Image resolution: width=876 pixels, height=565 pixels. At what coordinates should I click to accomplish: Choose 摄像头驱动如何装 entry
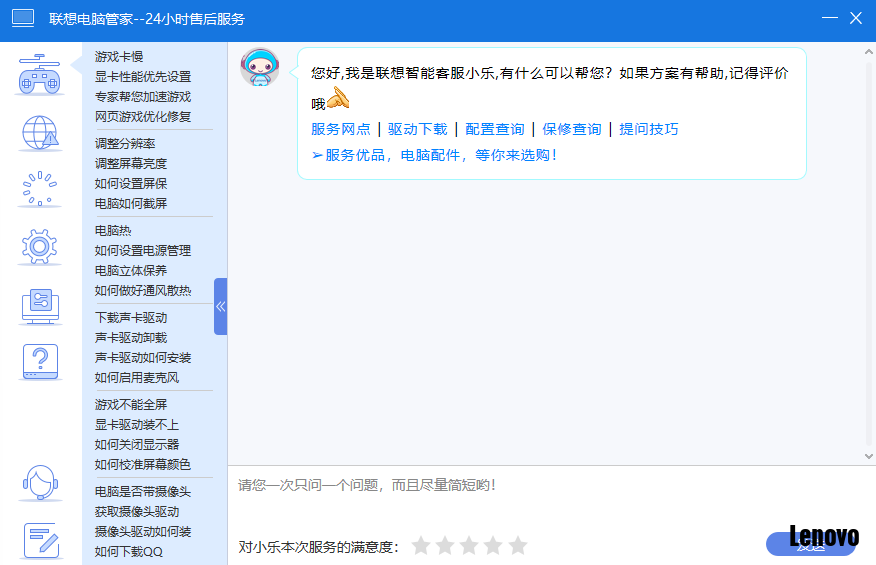(143, 533)
